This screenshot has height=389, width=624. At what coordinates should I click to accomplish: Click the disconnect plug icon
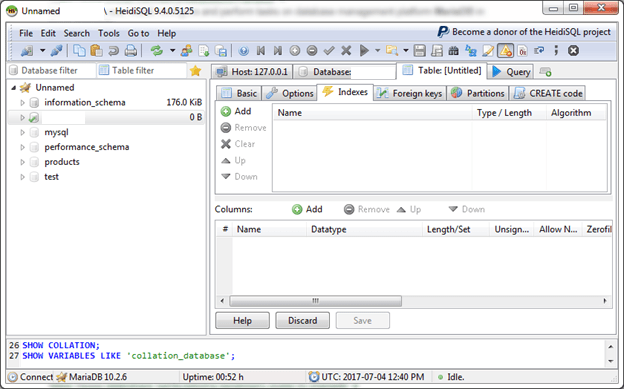click(57, 51)
